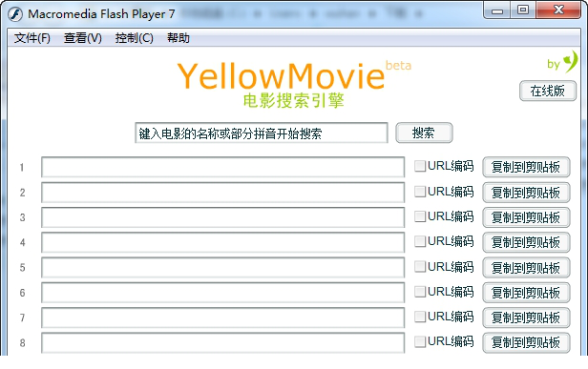Focus the movie name search field
The width and height of the screenshot is (588, 369).
click(262, 133)
